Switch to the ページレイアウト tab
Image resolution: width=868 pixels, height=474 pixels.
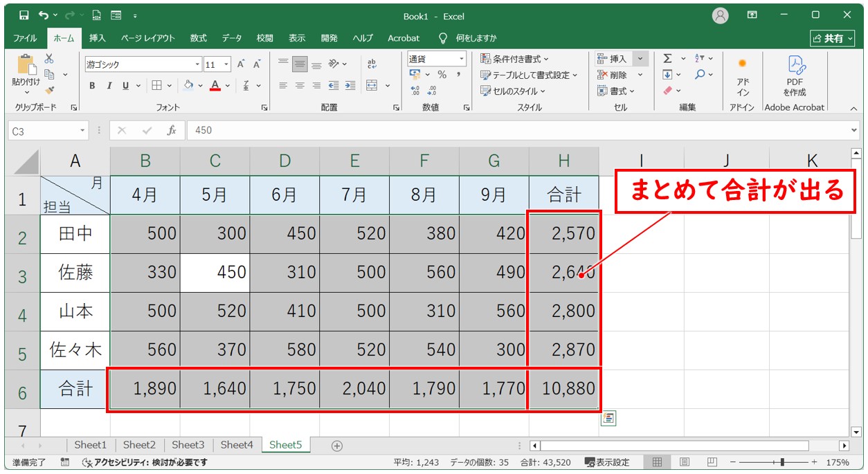147,38
